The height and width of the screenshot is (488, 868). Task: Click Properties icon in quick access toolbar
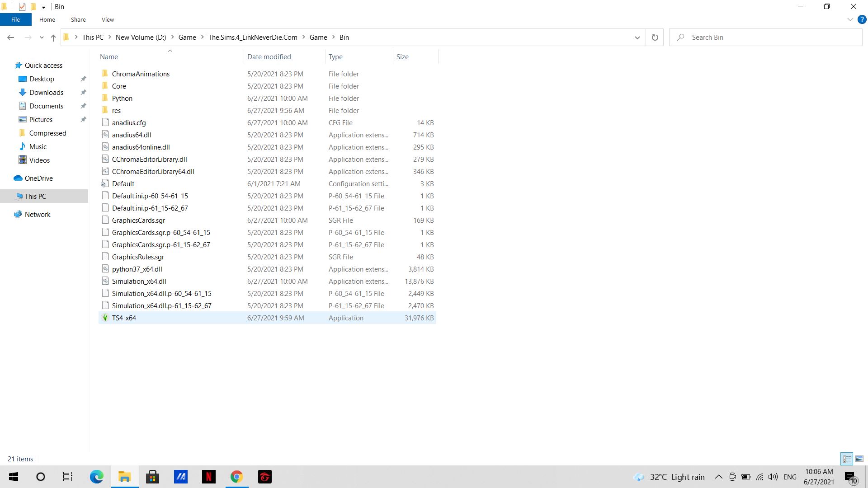pyautogui.click(x=22, y=6)
